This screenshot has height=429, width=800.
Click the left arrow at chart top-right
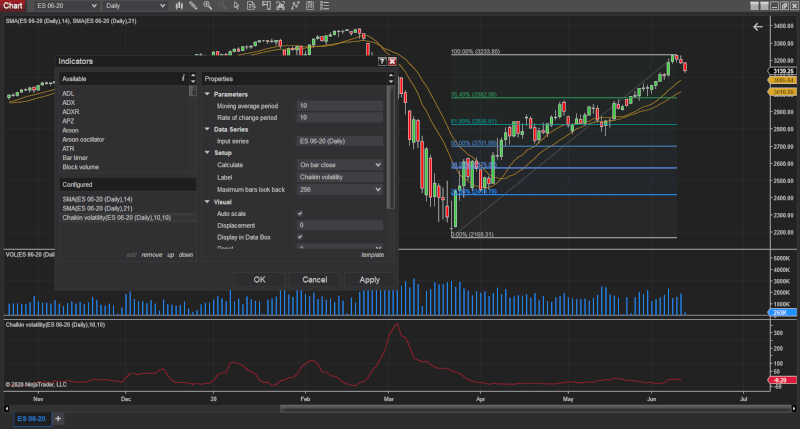758,27
